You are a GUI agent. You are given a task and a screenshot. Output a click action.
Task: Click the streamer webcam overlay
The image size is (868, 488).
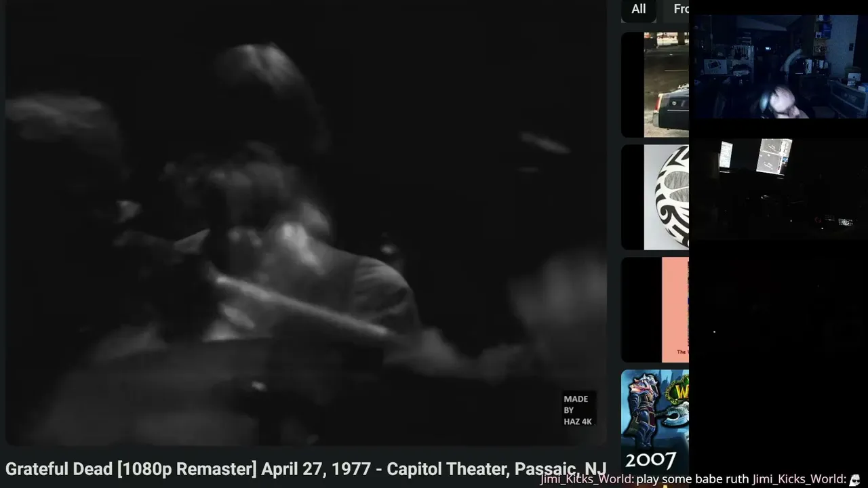778,66
